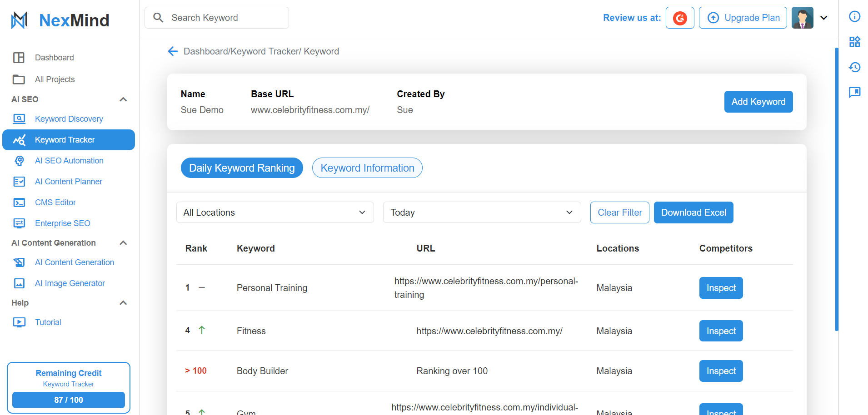Click the breadcrumb Dashboard/Keyword Tracker/ Keyword
The height and width of the screenshot is (415, 868).
(x=261, y=51)
